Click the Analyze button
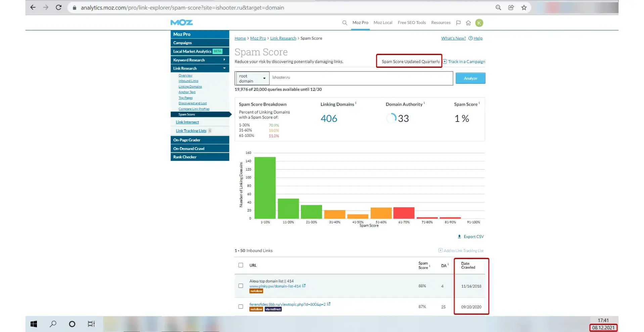Image resolution: width=644 pixels, height=332 pixels. click(470, 78)
